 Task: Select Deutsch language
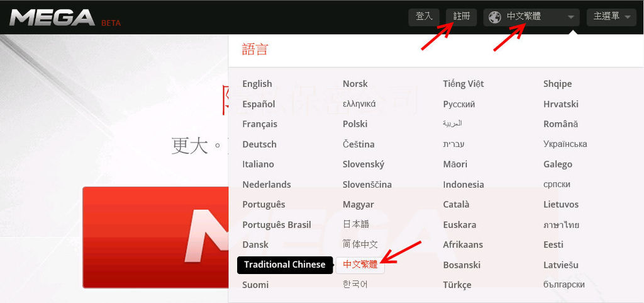point(259,144)
